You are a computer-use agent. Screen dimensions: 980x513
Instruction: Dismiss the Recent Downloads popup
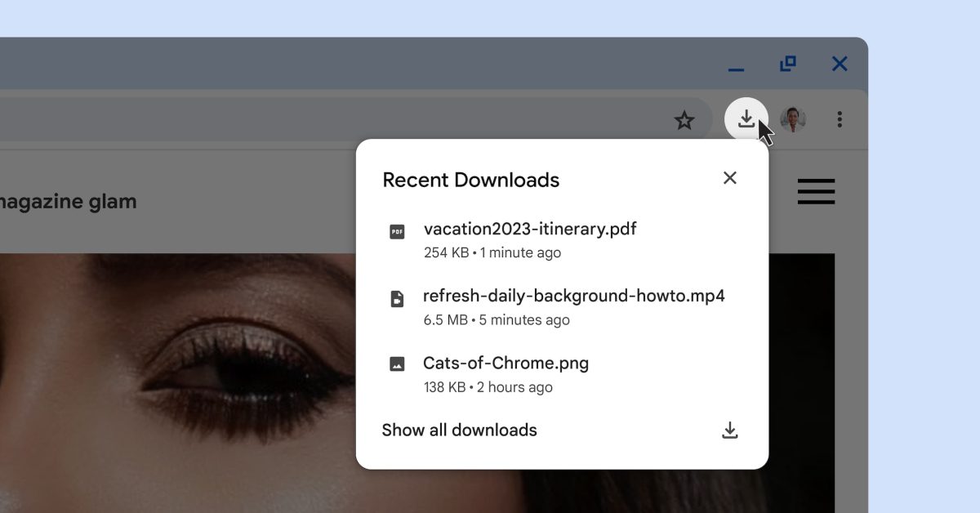[729, 178]
